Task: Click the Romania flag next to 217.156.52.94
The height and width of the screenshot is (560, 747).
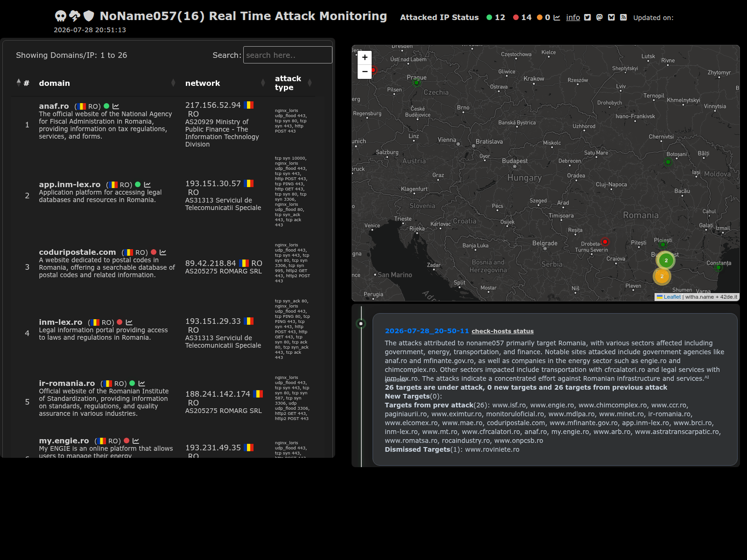Action: point(248,105)
